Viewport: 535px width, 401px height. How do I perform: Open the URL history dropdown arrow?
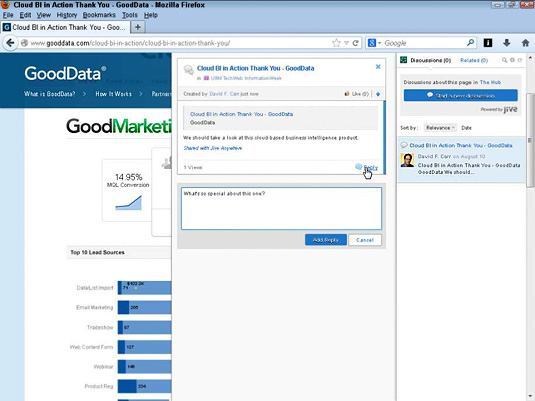pos(346,43)
